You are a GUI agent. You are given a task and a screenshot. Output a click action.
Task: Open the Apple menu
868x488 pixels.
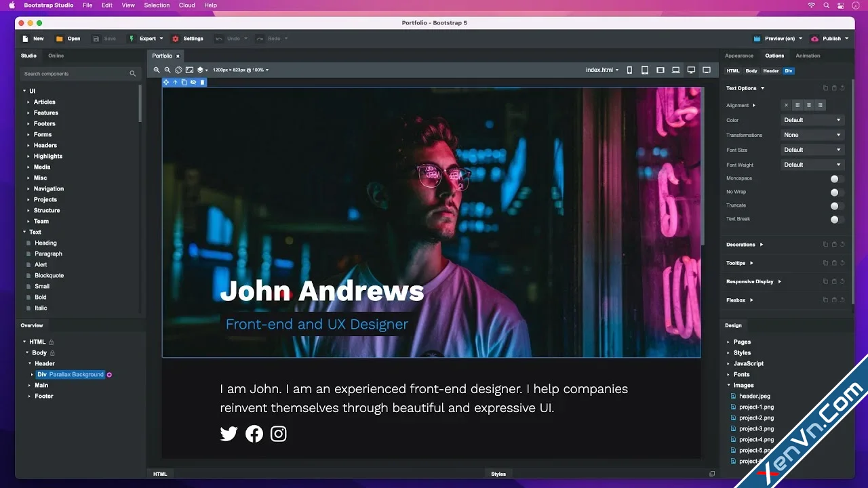tap(12, 5)
